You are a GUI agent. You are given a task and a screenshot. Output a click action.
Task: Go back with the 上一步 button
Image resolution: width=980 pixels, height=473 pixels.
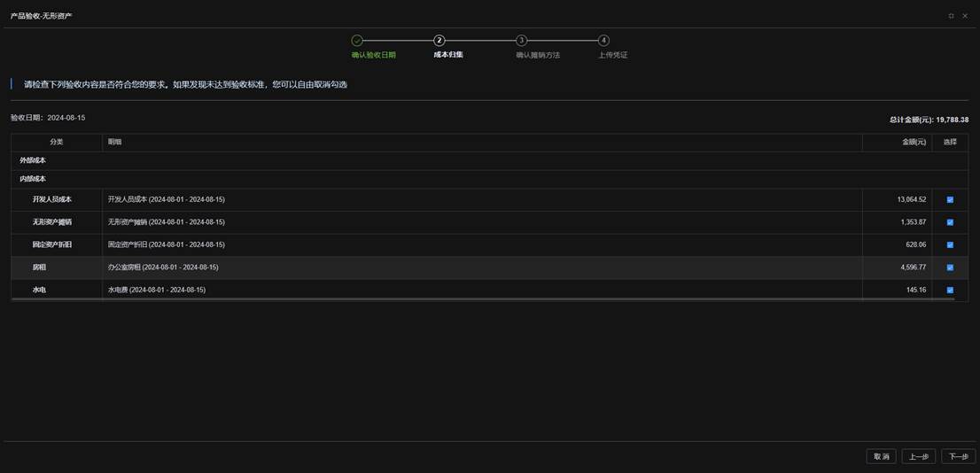(918, 456)
